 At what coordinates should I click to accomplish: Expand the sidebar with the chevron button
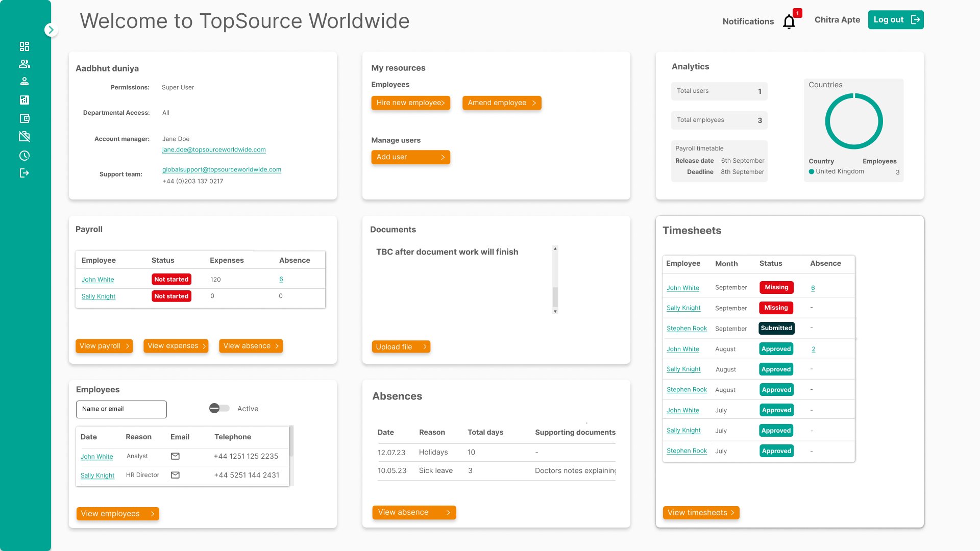(51, 30)
